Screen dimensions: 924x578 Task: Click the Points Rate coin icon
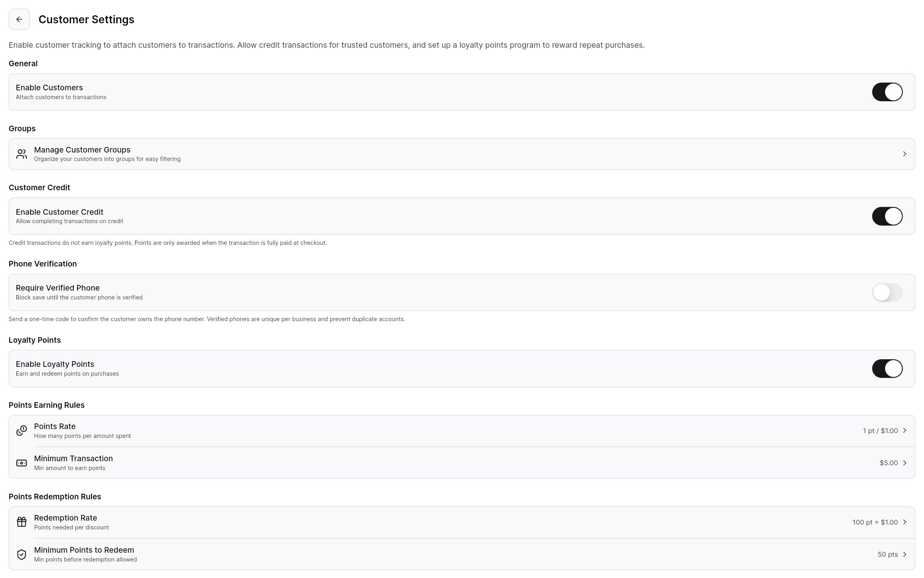(22, 431)
